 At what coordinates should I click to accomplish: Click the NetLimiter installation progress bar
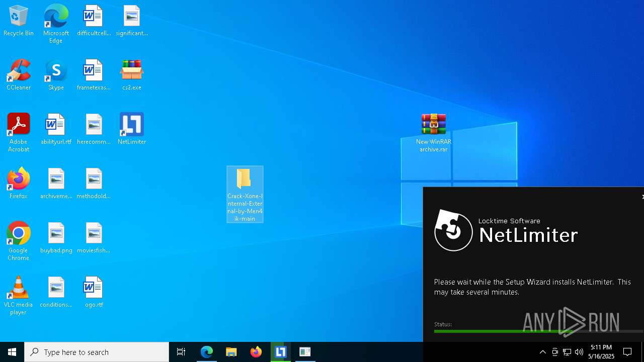[538, 331]
